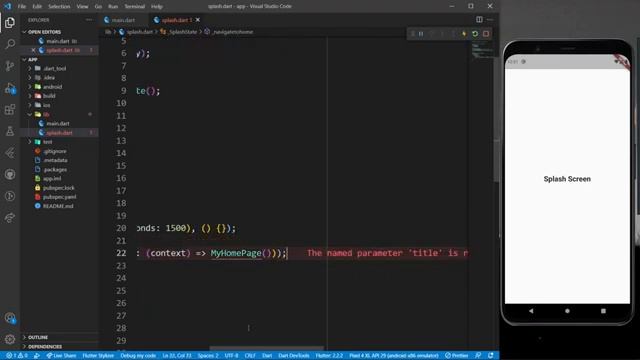Split the editor to the right
Screen dimensions: 640x360
click(x=479, y=20)
